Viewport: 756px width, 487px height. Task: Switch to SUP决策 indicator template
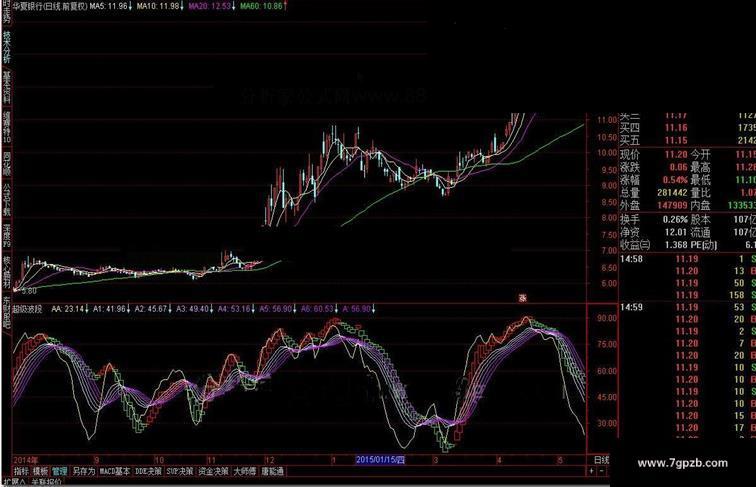pyautogui.click(x=180, y=471)
